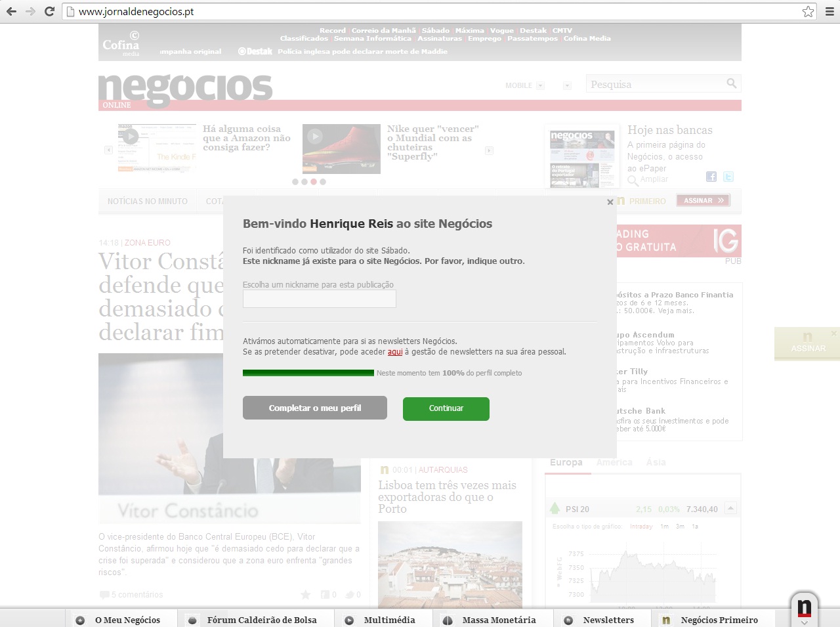The height and width of the screenshot is (627, 840).
Task: Close the floating ASSINAR side tab
Action: click(834, 334)
